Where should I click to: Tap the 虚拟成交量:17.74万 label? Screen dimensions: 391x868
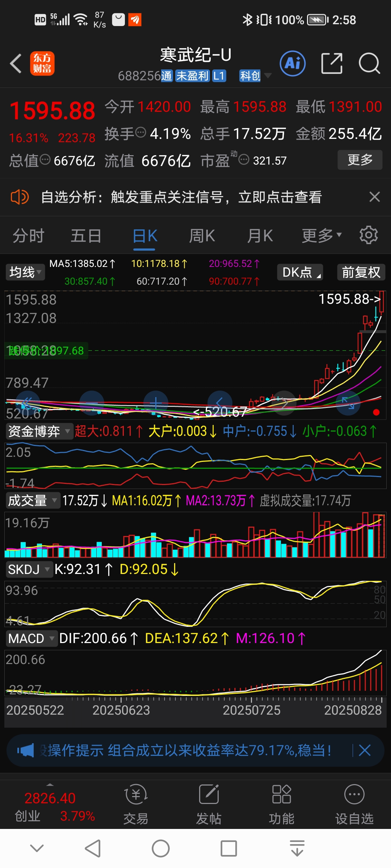(305, 501)
